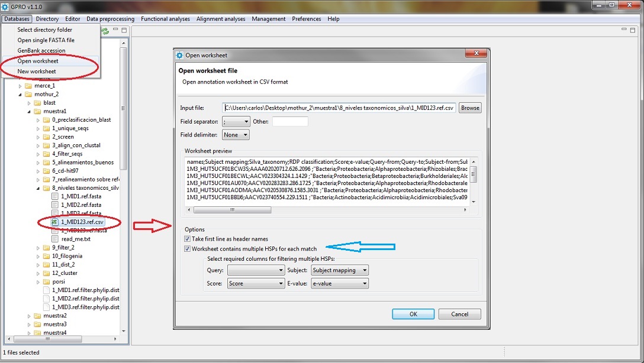The height and width of the screenshot is (363, 644).
Task: Click the 1_MID123.ref.csv spreadsheet file icon
Action: pyautogui.click(x=55, y=222)
